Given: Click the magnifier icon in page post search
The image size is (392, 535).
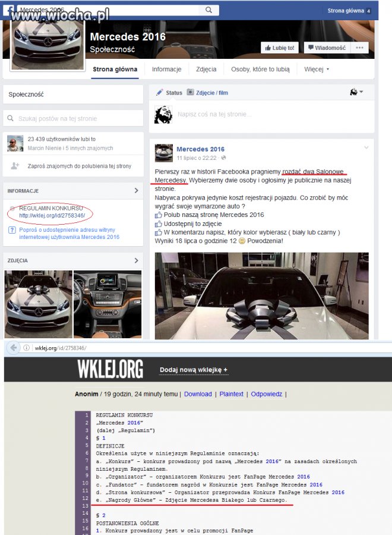Looking at the screenshot, I should (11, 118).
